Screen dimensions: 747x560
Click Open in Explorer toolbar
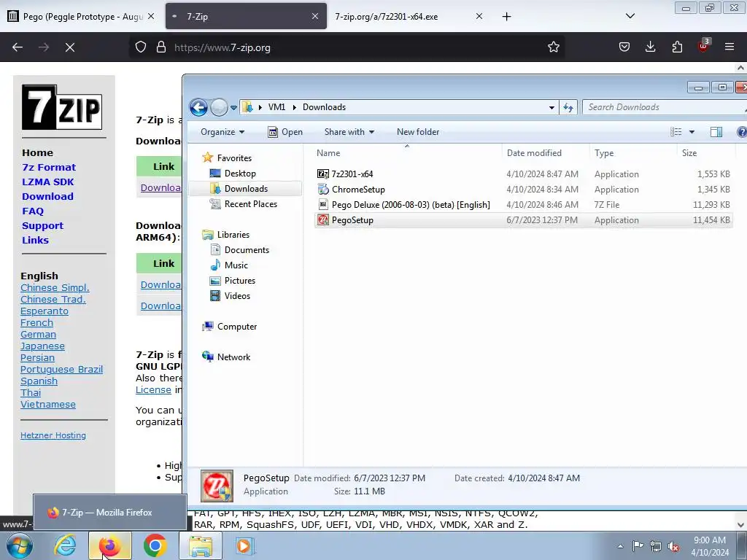(285, 132)
